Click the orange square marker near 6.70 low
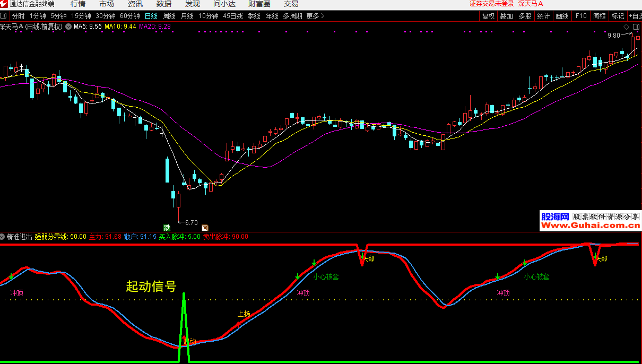The image size is (642, 364). pyautogui.click(x=205, y=228)
